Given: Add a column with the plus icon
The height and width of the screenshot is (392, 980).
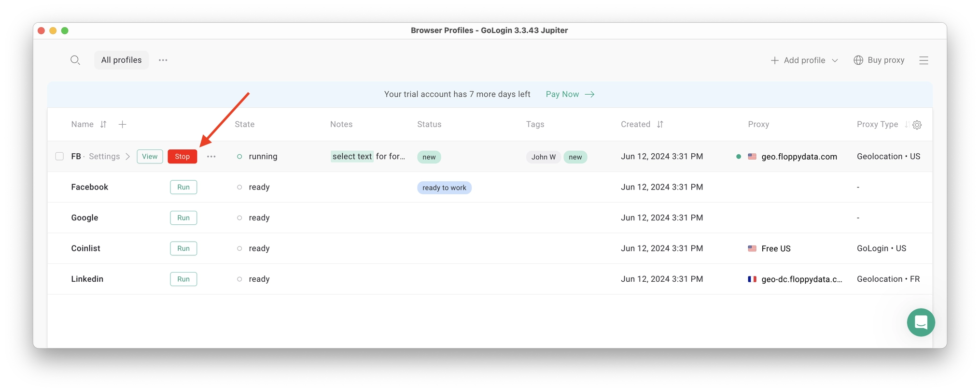Looking at the screenshot, I should tap(123, 124).
